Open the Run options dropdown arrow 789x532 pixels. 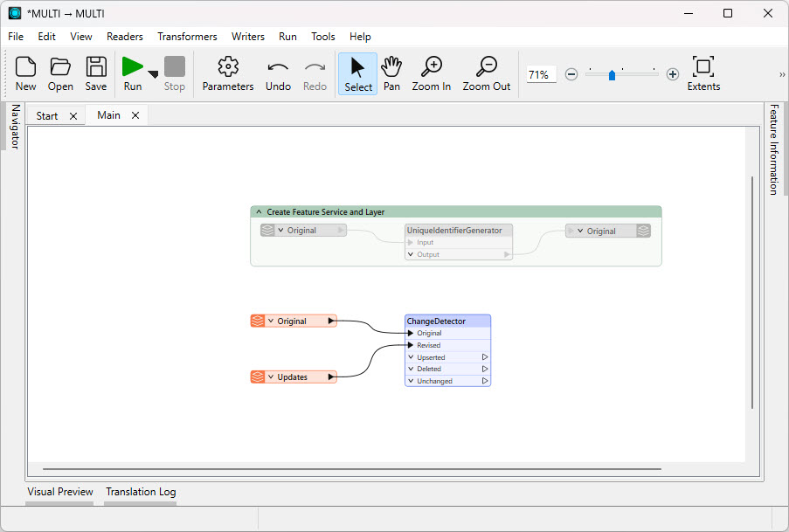coord(154,74)
